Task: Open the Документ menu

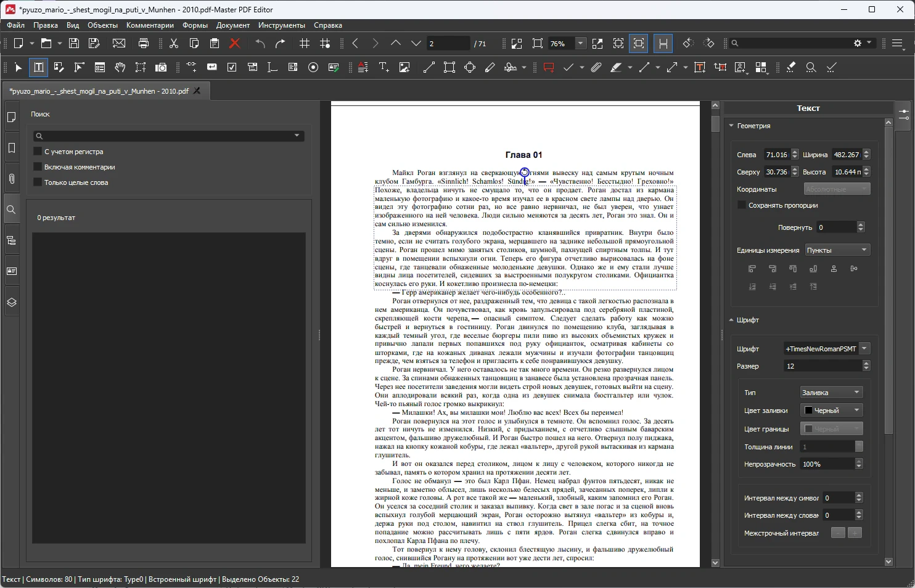Action: [x=232, y=25]
